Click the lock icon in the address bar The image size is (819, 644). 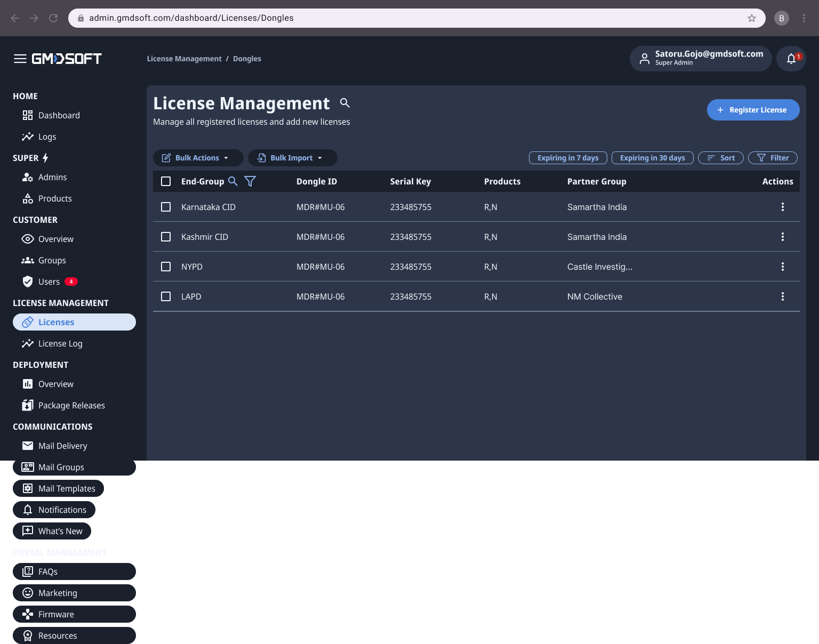pos(81,18)
